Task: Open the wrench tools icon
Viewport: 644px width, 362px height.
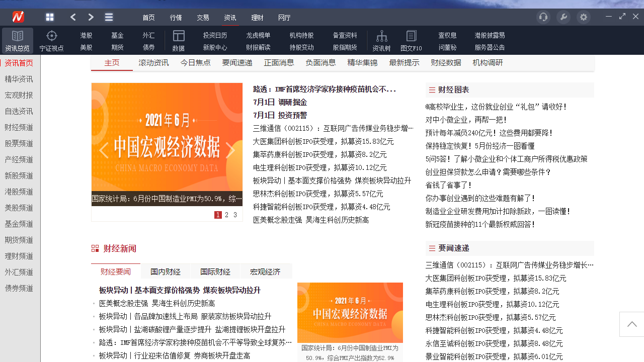Action: [x=563, y=17]
